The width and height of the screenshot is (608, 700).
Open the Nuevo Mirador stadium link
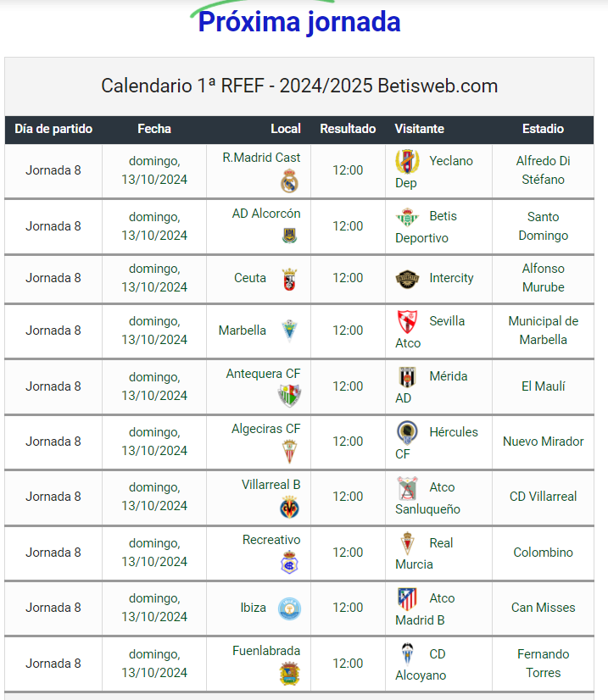tap(544, 442)
